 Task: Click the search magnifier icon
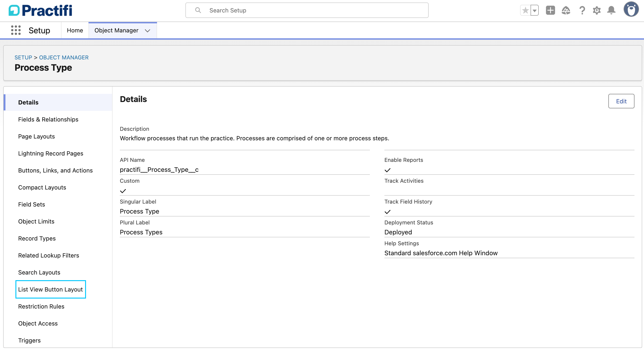pos(198,10)
